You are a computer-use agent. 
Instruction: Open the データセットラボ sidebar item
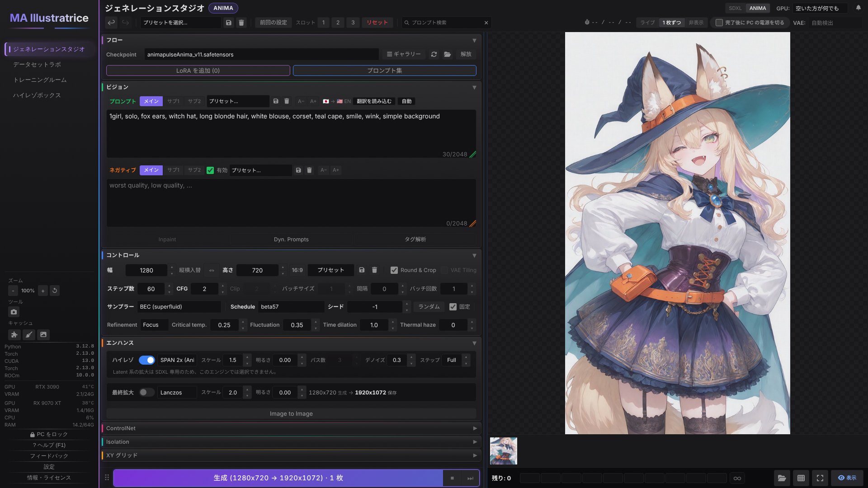click(x=37, y=65)
